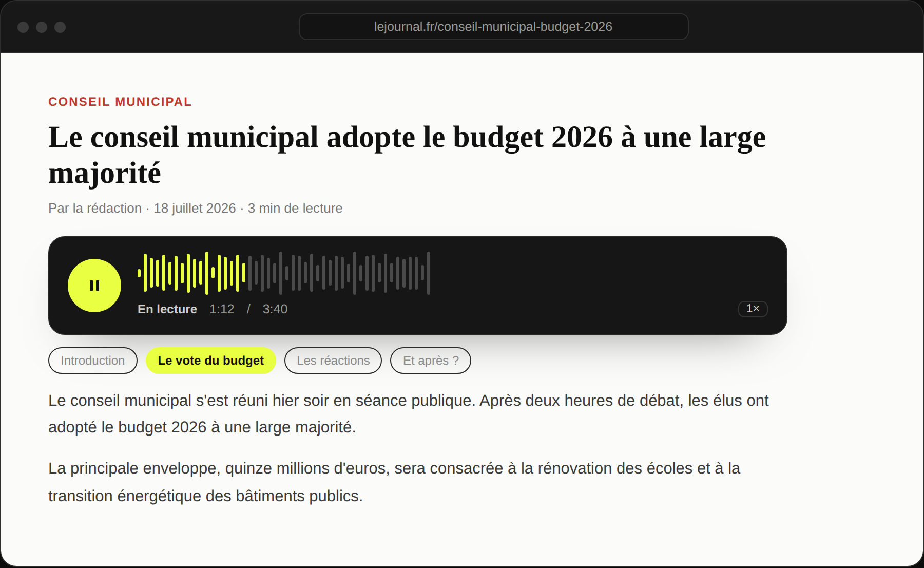924x568 pixels.
Task: Click the browser address bar URL
Action: pos(493,27)
